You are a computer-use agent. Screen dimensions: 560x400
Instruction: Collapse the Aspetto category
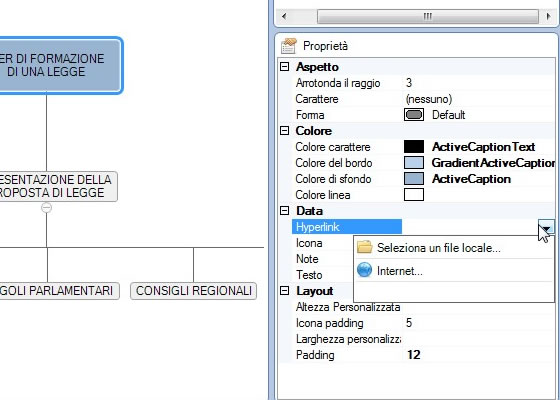tap(284, 66)
